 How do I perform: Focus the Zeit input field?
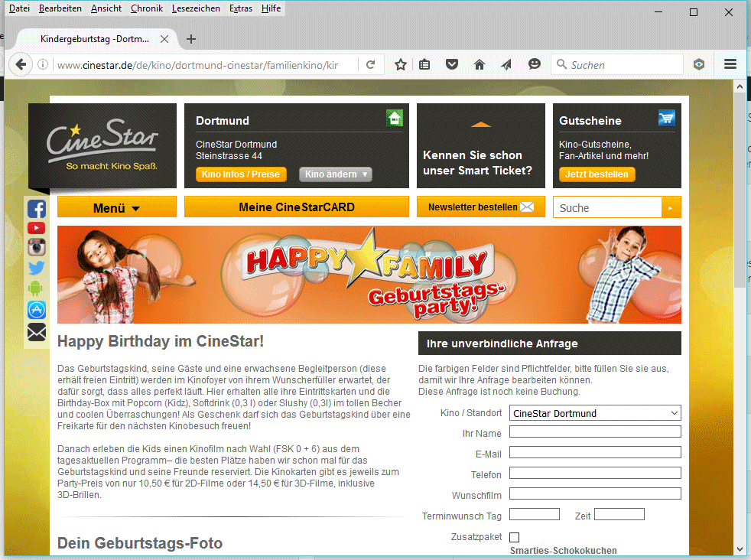619,514
